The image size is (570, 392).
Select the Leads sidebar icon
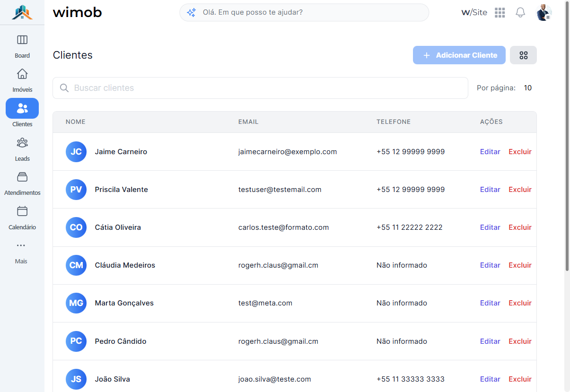pos(22,142)
